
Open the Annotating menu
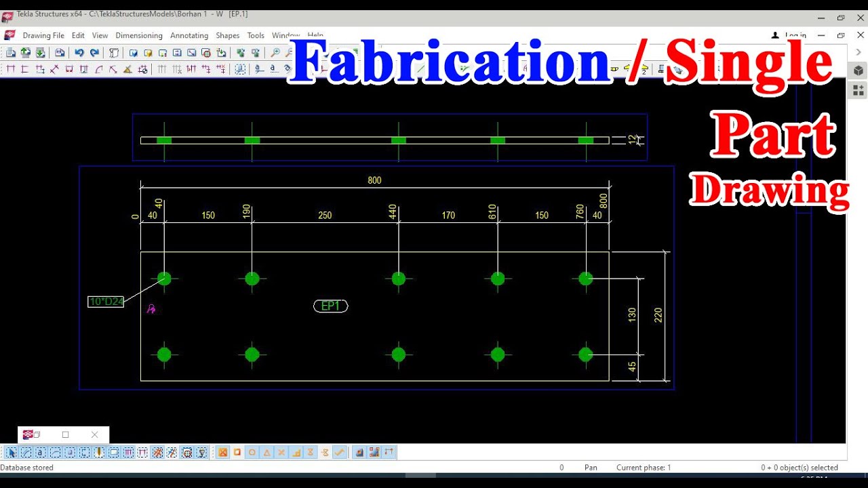(189, 35)
